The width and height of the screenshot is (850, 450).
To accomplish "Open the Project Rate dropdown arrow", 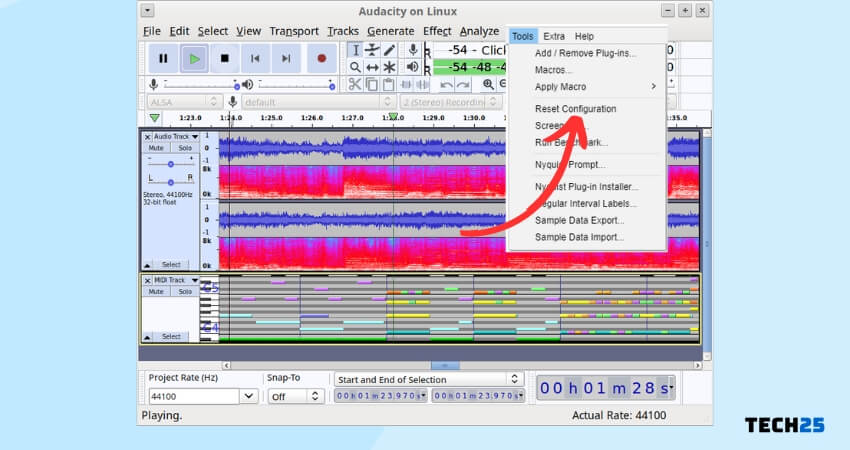I will pos(249,396).
